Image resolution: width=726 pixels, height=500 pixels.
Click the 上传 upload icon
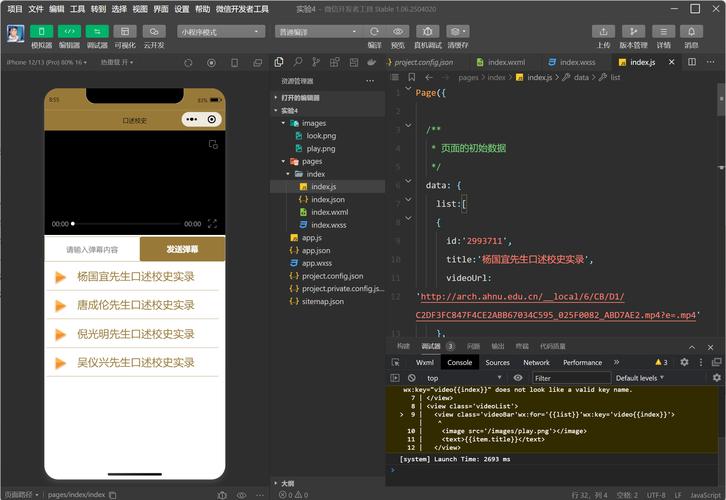(x=603, y=31)
